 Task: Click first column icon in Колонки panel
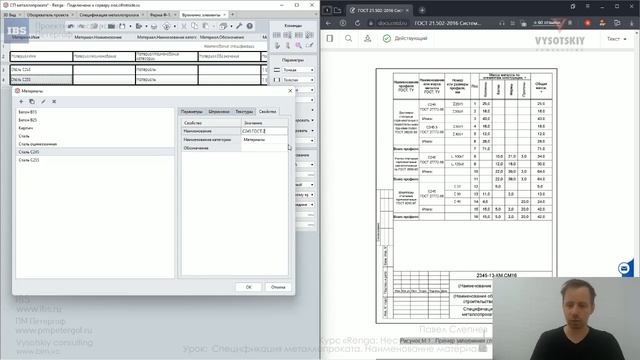click(x=277, y=35)
